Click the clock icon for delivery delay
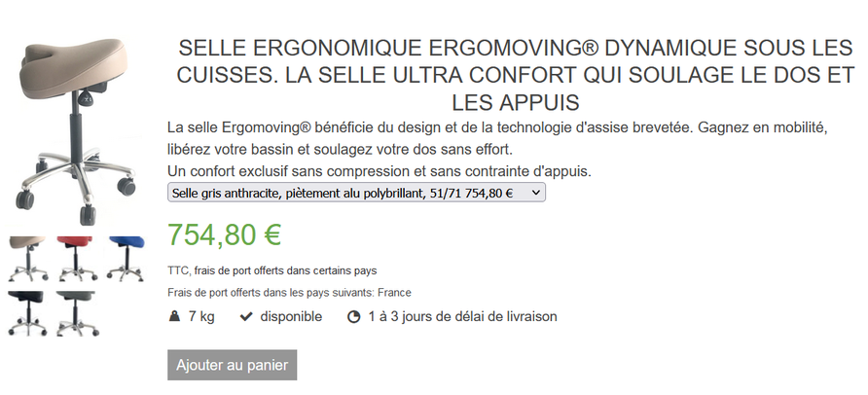Image resolution: width=868 pixels, height=395 pixels. click(x=354, y=317)
